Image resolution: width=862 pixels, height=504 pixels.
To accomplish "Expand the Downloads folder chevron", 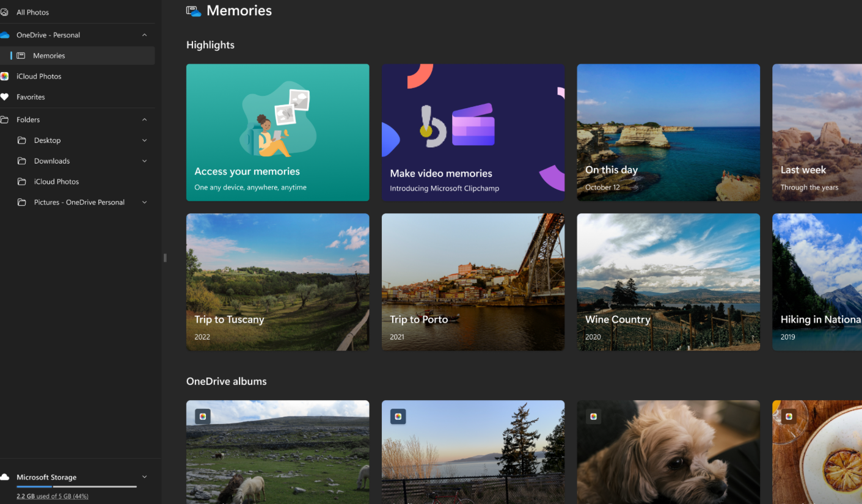I will (x=144, y=161).
